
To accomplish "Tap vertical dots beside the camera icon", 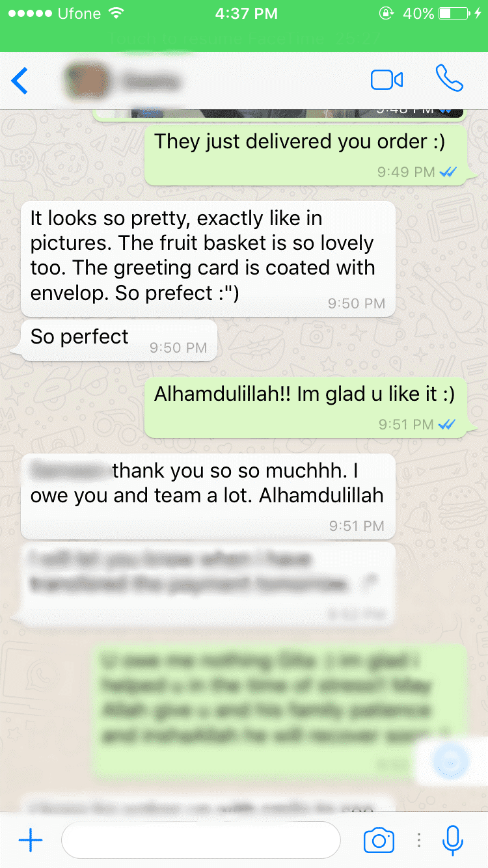I will click(x=419, y=840).
